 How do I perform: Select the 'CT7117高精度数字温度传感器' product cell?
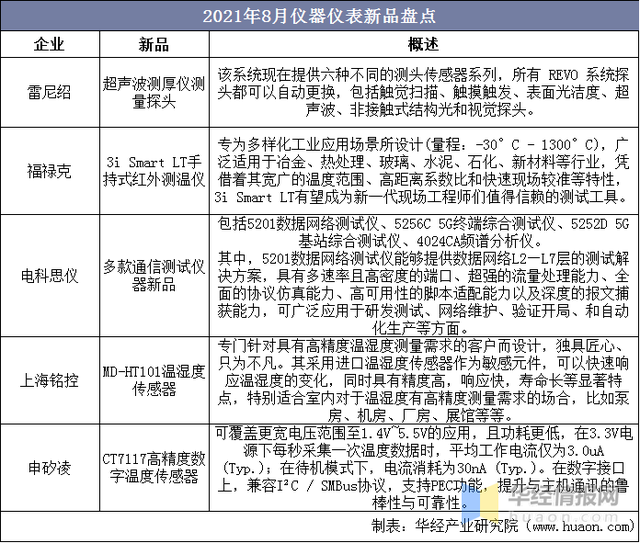click(153, 468)
